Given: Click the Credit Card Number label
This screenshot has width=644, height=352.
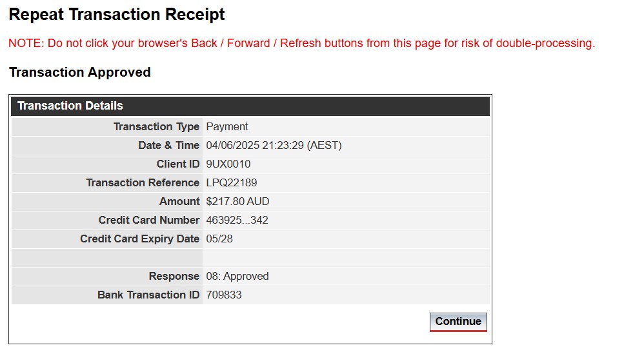Looking at the screenshot, I should point(148,220).
